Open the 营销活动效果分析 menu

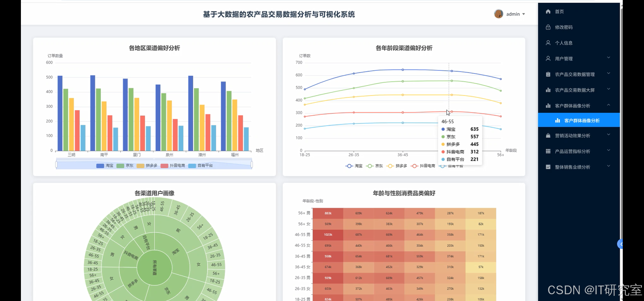point(579,135)
